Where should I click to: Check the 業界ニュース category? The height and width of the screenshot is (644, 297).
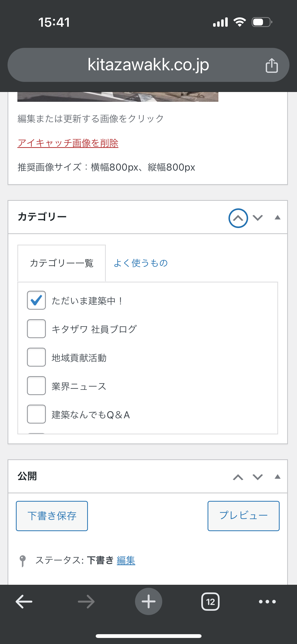(36, 385)
